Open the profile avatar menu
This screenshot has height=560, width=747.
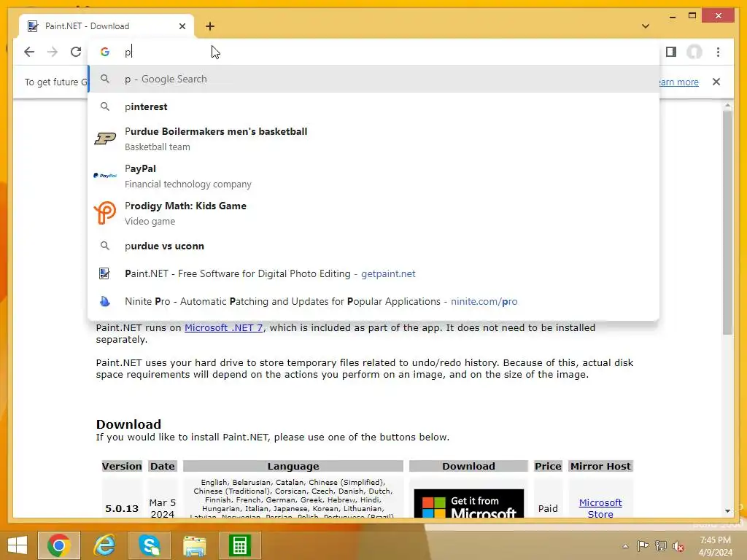pyautogui.click(x=694, y=52)
